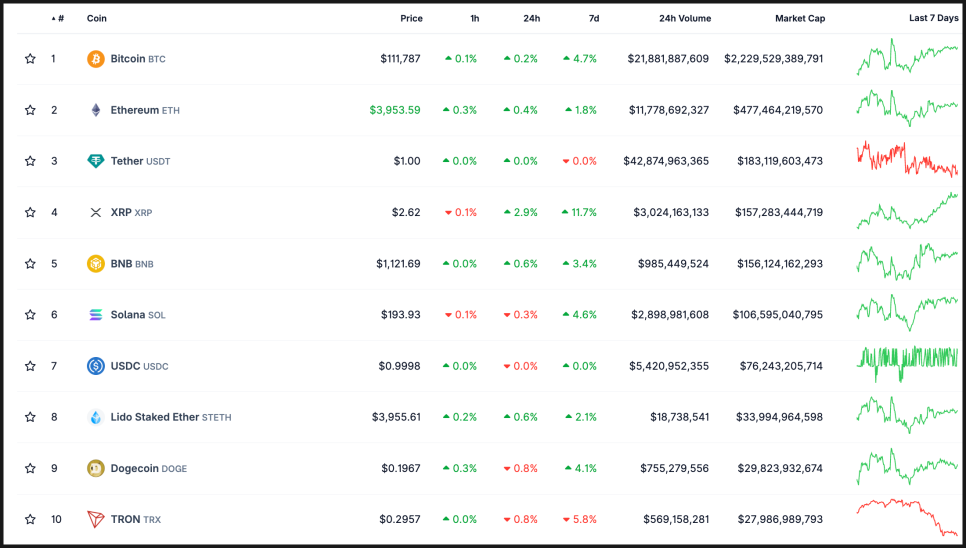Add USDC to watchlist with star

pyautogui.click(x=30, y=366)
